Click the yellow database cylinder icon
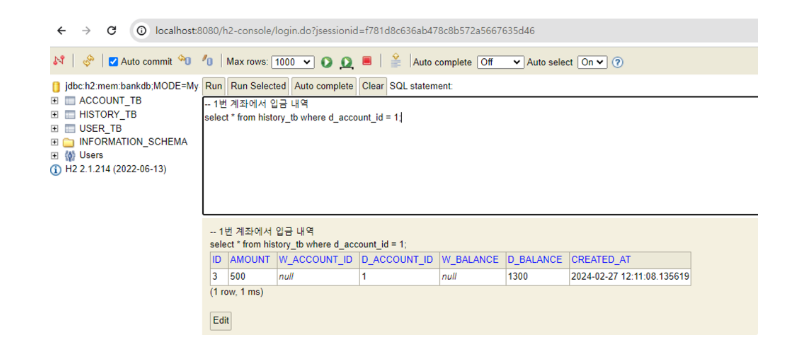Image resolution: width=808 pixels, height=361 pixels. tap(56, 87)
